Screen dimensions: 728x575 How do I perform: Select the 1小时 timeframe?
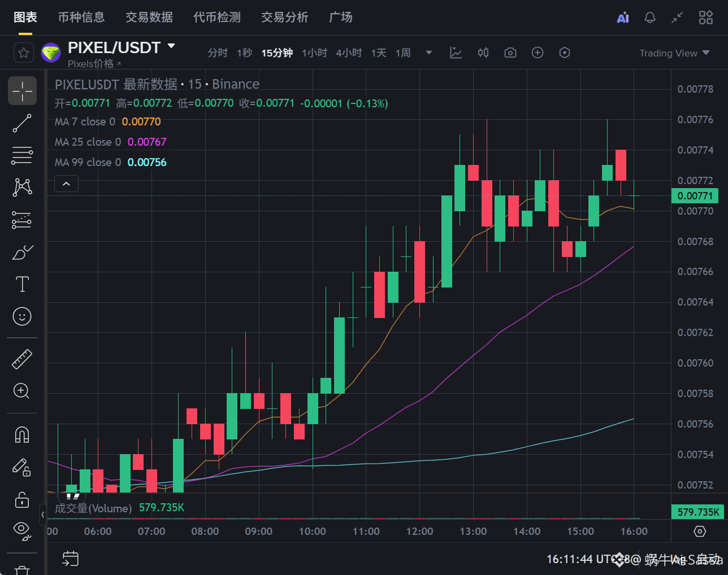click(x=315, y=53)
